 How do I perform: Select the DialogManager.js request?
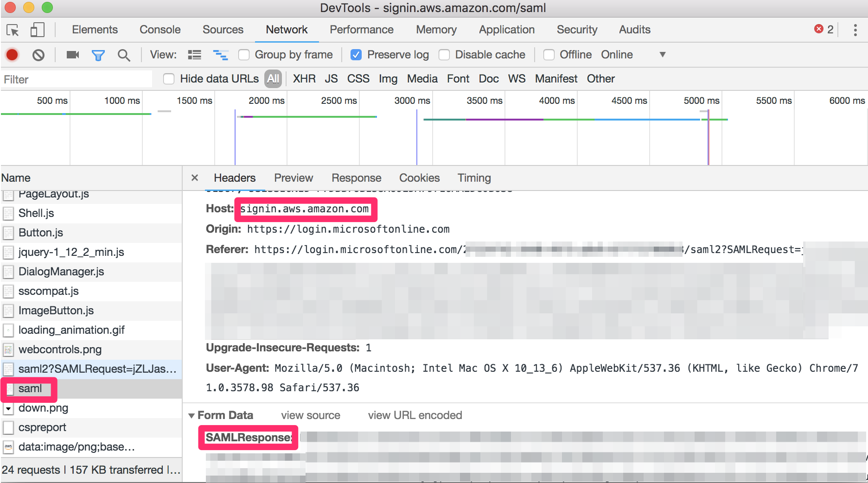pos(91,272)
